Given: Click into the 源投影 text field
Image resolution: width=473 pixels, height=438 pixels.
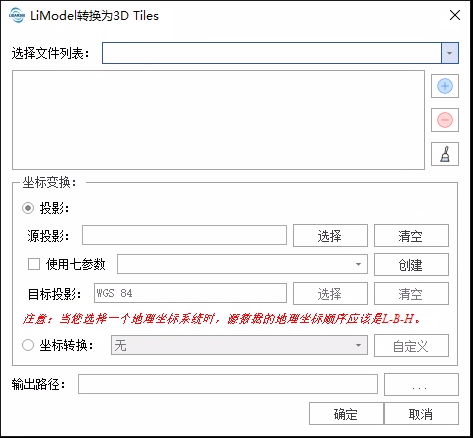Looking at the screenshot, I should (x=184, y=235).
